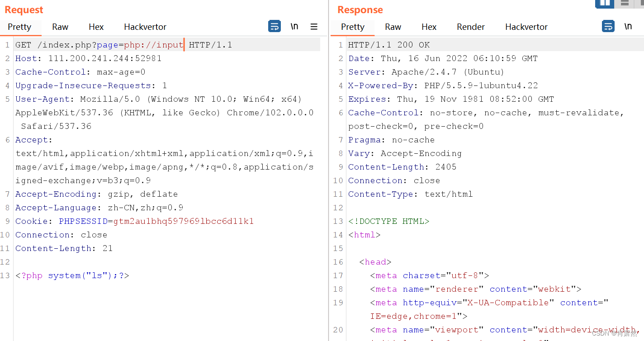Switch Request view to Hex tab
This screenshot has height=341, width=644.
[96, 27]
